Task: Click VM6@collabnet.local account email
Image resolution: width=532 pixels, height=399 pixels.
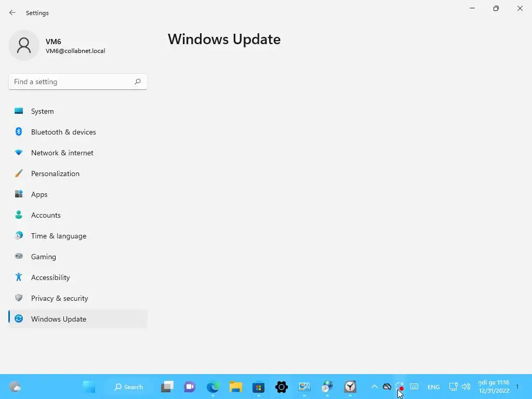Action: coord(75,51)
